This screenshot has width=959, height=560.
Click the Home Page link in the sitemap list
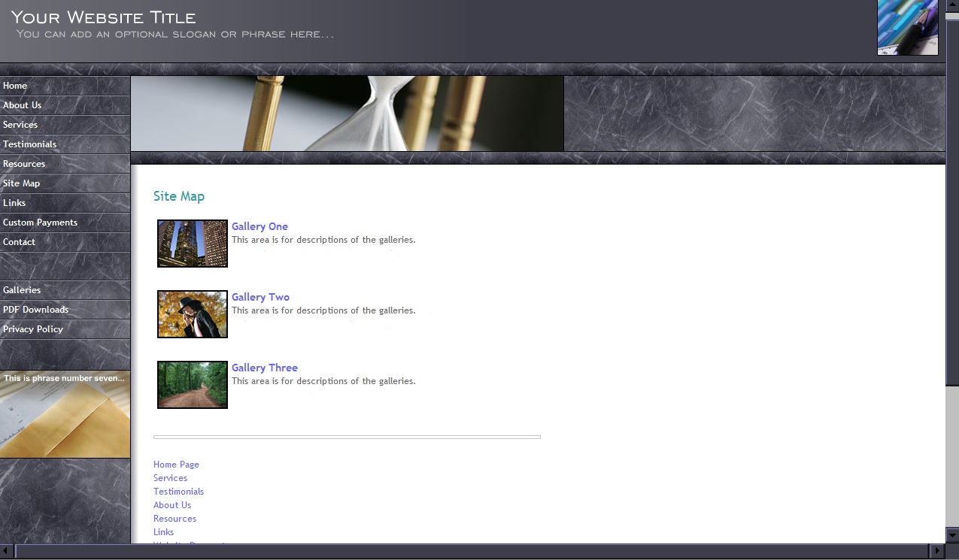click(176, 465)
